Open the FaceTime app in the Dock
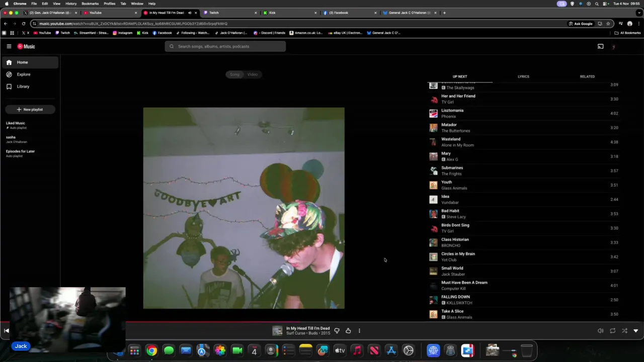 [x=237, y=350]
